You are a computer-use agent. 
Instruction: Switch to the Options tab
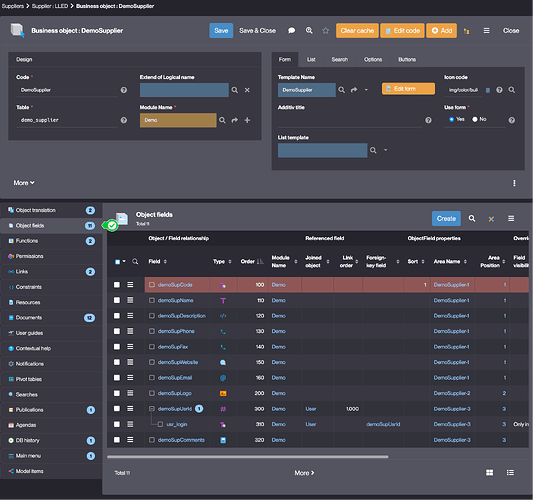pyautogui.click(x=373, y=59)
